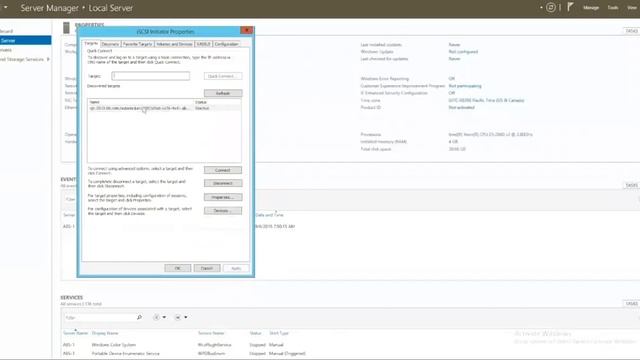Screen dimensions: 640x360
Task: Open the Tools menu
Action: (613, 7)
